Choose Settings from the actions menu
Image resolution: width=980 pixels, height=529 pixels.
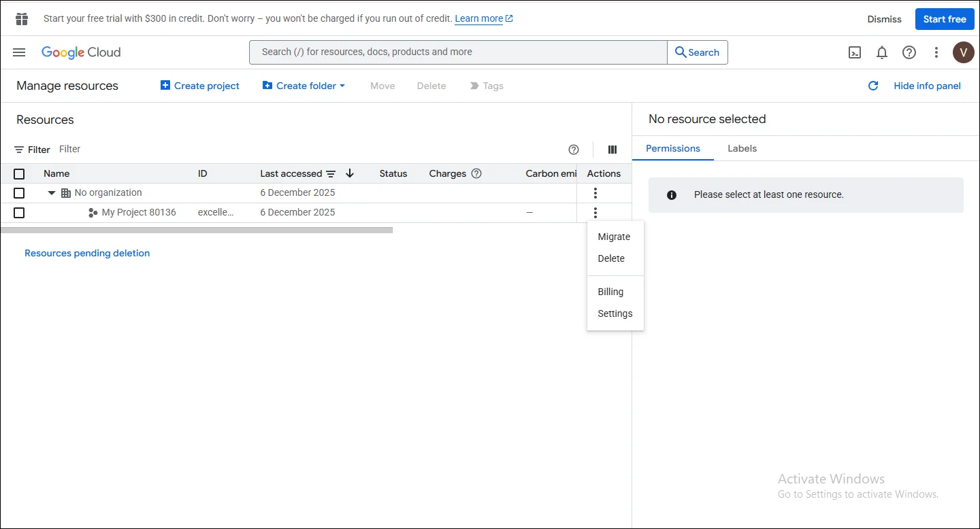pos(615,313)
